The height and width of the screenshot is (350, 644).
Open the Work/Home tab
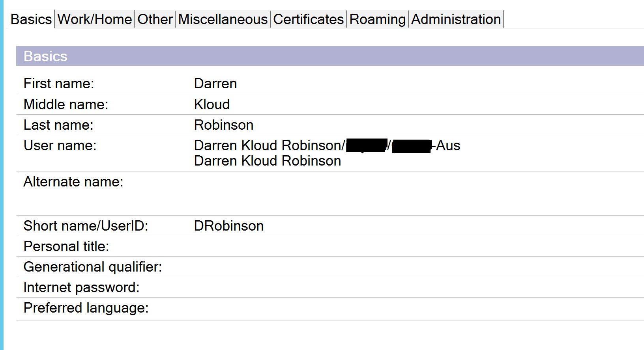(95, 19)
